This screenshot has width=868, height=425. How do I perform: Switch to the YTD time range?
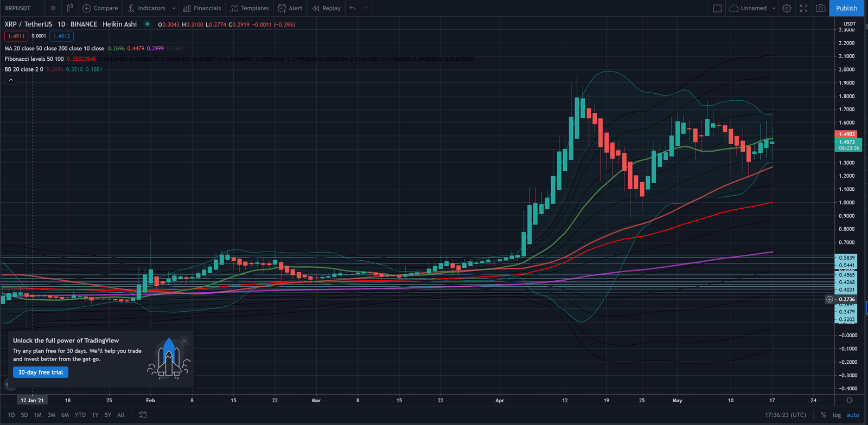[x=80, y=415]
